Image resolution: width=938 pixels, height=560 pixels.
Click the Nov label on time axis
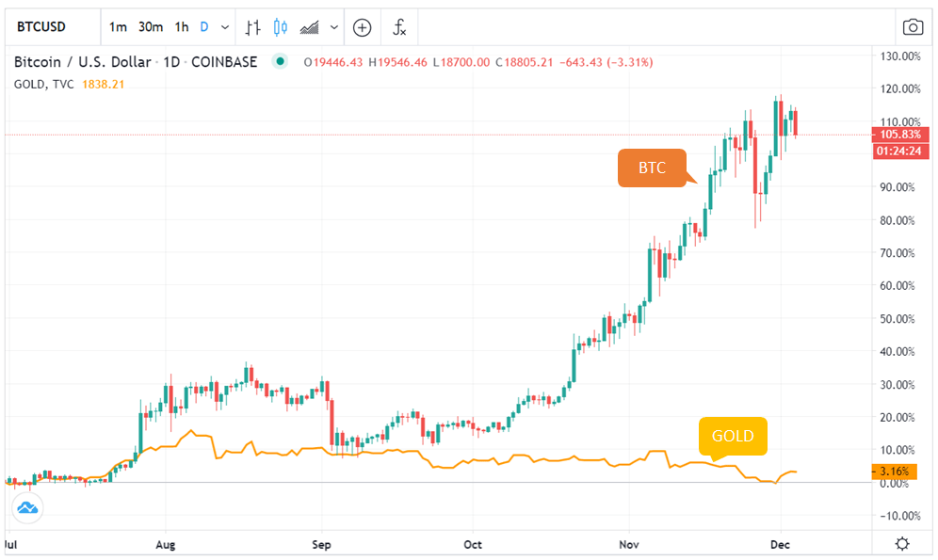[629, 544]
